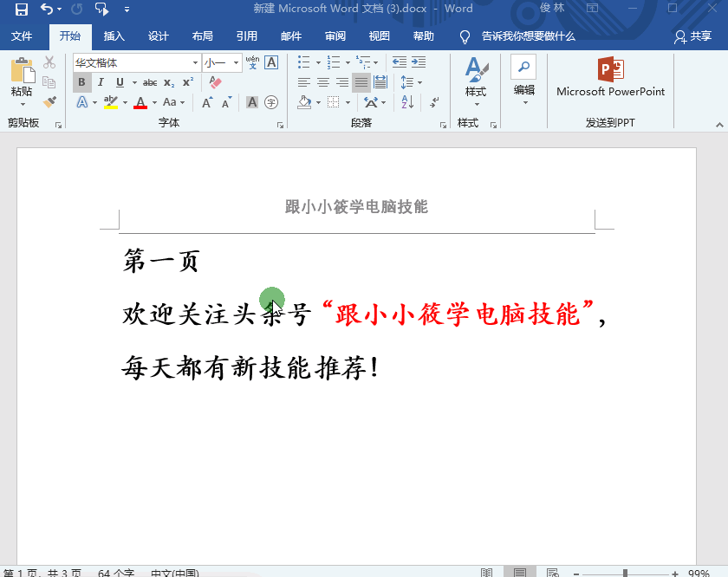Toggle show/hide paragraph marks
The height and width of the screenshot is (577, 728).
tap(434, 102)
